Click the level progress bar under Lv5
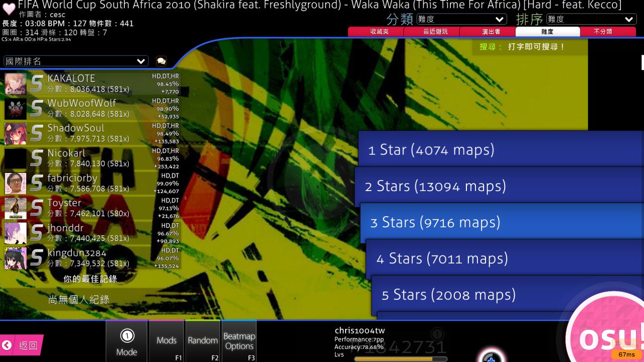This screenshot has height=362, width=644. 400,359
